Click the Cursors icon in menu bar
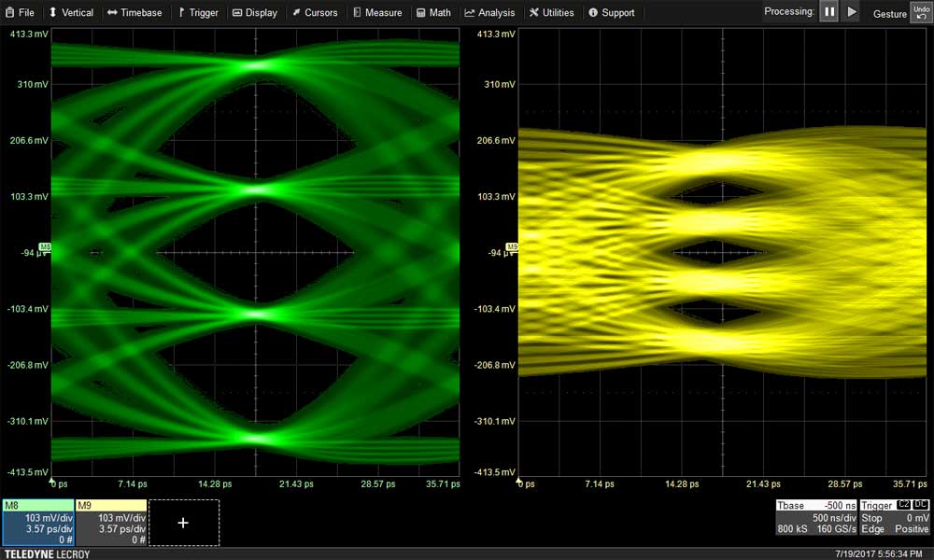 pyautogui.click(x=296, y=13)
